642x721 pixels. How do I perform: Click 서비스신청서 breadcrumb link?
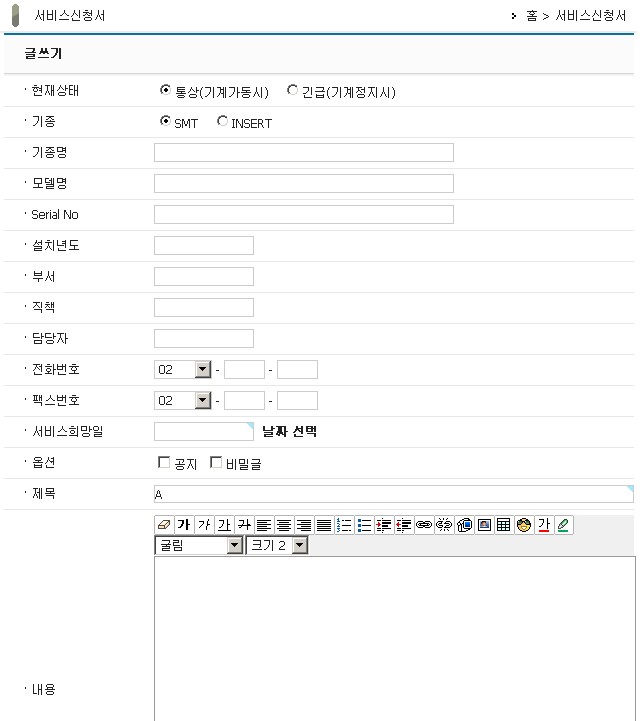tap(590, 16)
